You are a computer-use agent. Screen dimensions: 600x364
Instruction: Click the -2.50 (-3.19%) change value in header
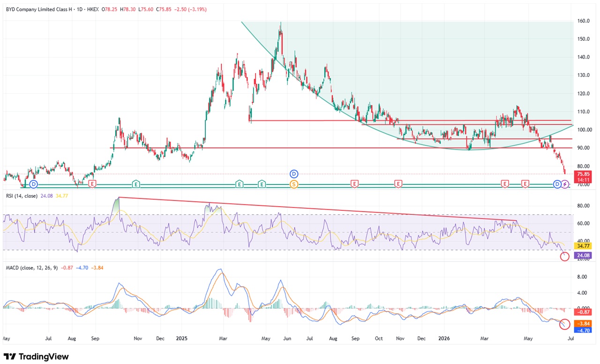pyautogui.click(x=189, y=9)
